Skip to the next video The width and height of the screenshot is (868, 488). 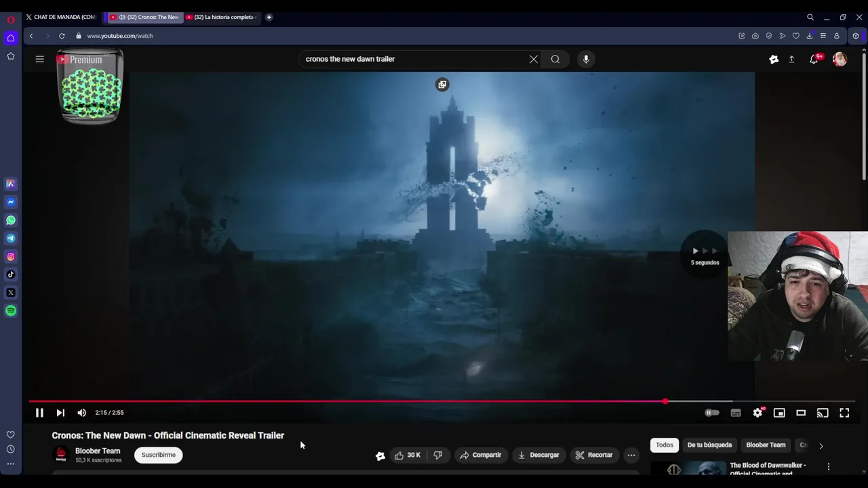[x=60, y=413]
